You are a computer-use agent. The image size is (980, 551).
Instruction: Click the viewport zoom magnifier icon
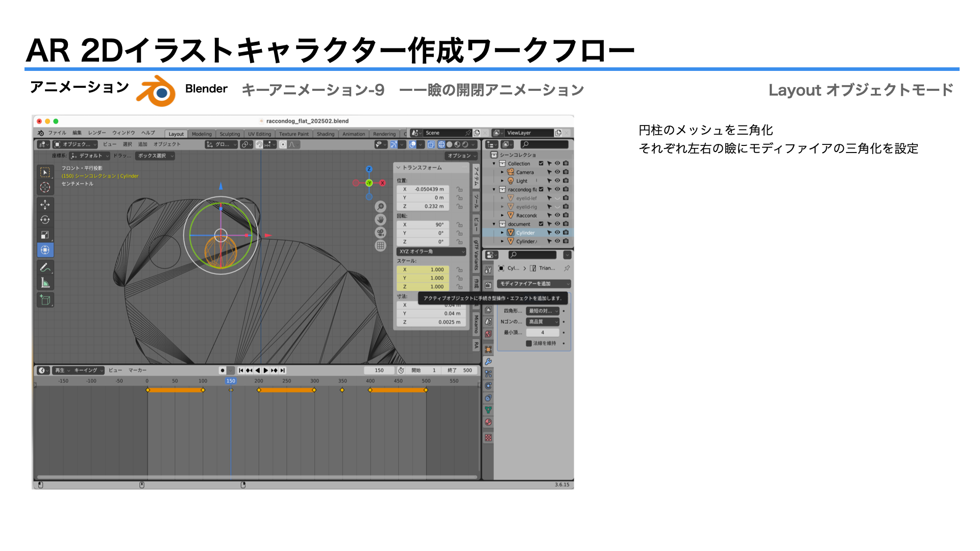click(380, 207)
